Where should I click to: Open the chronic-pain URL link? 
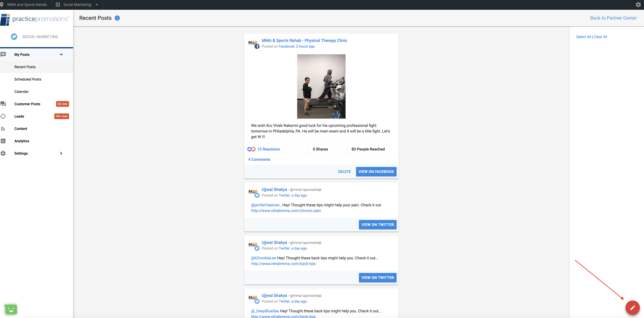(x=286, y=211)
